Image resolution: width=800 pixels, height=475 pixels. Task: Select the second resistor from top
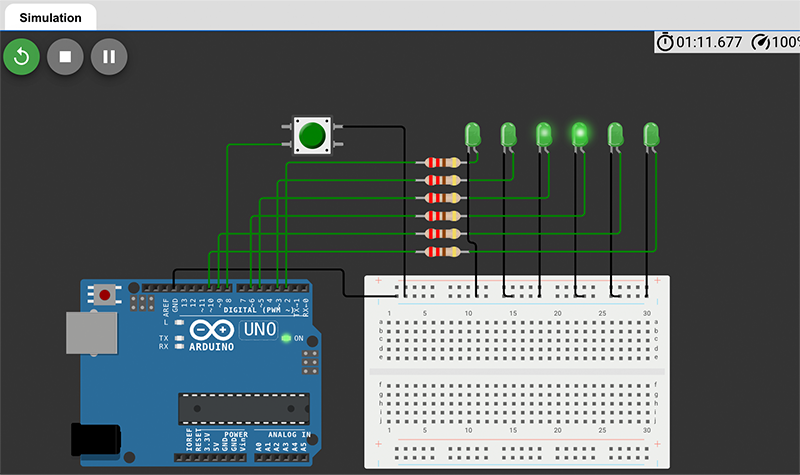point(442,180)
